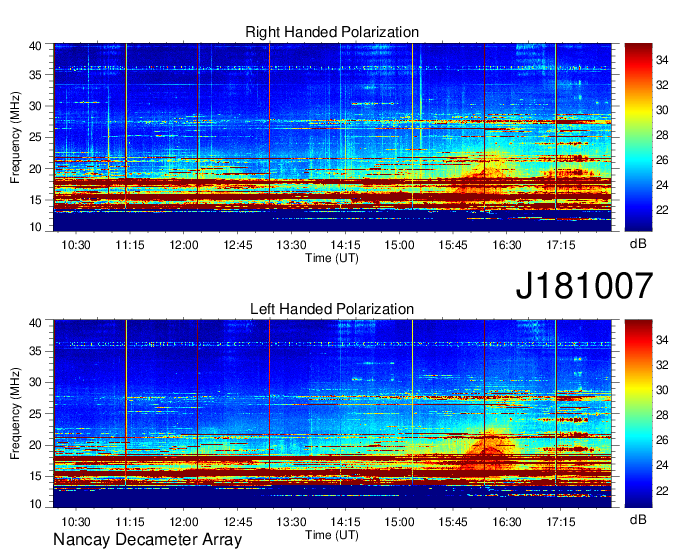Click the 35 MHz tick of Right Handed plot
The height and width of the screenshot is (552, 680).
click(35, 75)
